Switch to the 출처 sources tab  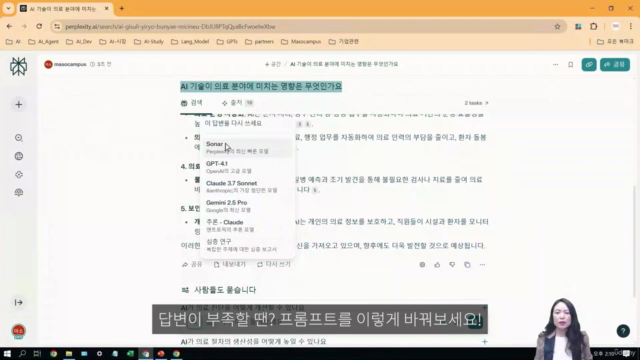pyautogui.click(x=238, y=103)
